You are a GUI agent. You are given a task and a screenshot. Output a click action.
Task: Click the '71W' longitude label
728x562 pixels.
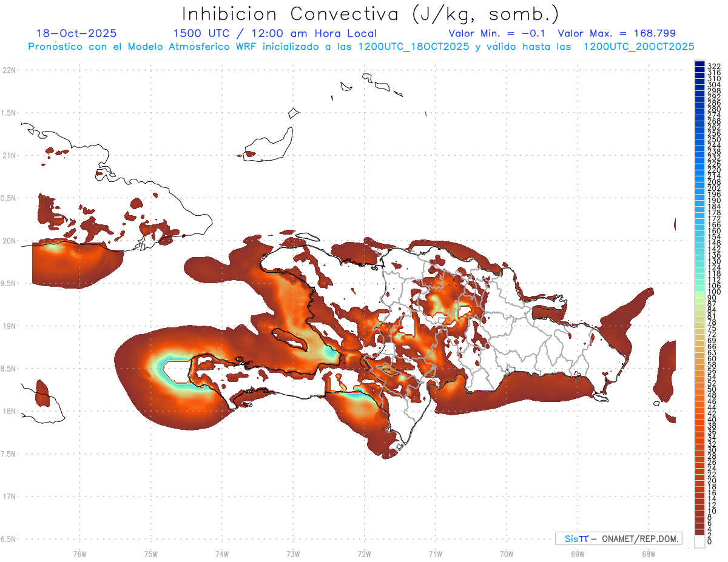click(435, 553)
